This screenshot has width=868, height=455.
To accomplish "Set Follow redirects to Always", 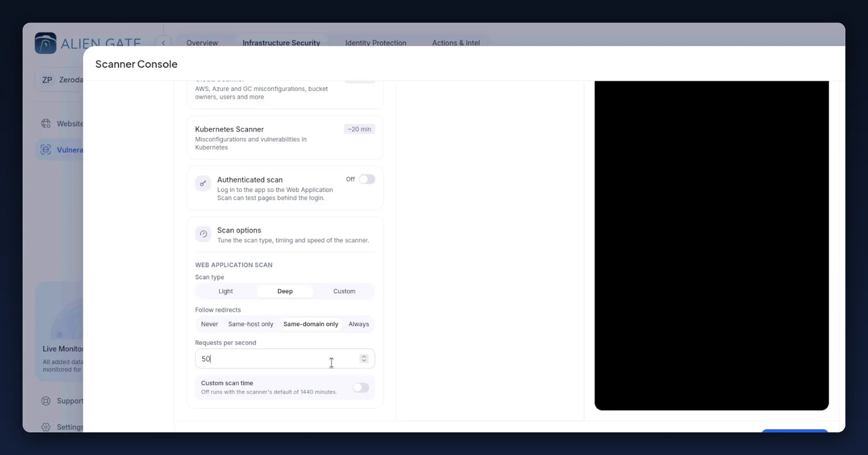I will click(x=359, y=324).
